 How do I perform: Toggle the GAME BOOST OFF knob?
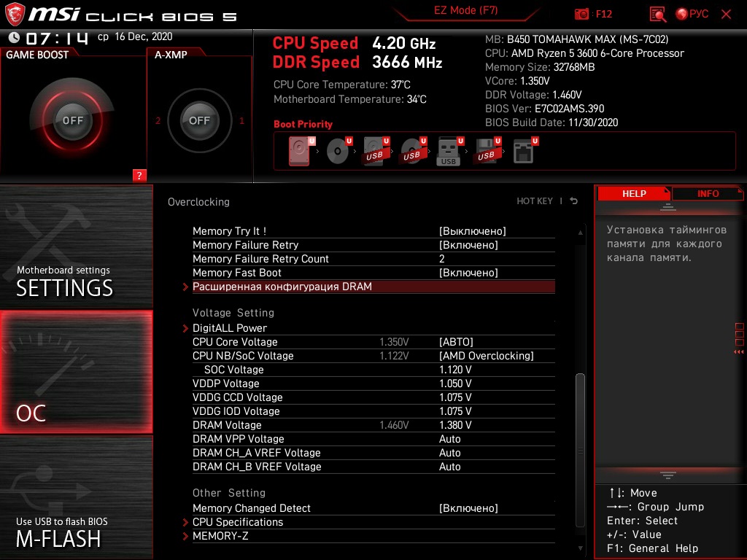pyautogui.click(x=72, y=120)
